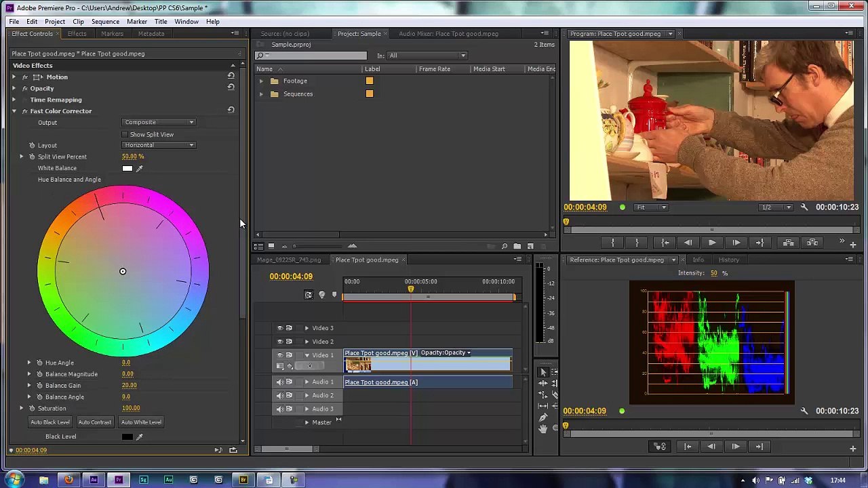Select the Pen tool
The width and height of the screenshot is (868, 488).
click(x=543, y=417)
